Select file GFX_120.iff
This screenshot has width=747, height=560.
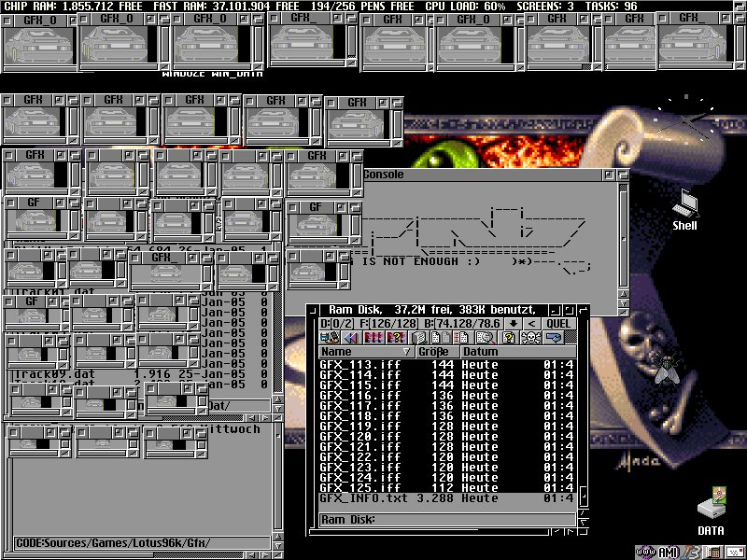(x=447, y=437)
